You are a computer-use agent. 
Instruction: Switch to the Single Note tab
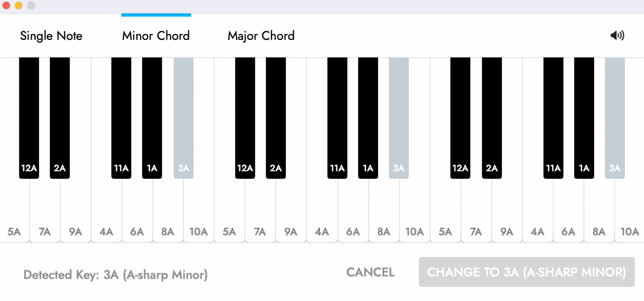click(x=51, y=36)
